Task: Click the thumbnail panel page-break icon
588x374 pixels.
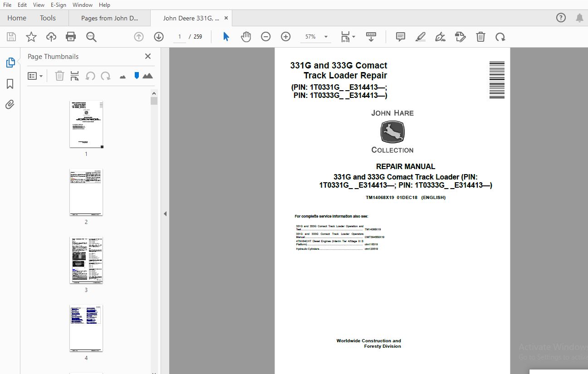Action: point(75,76)
